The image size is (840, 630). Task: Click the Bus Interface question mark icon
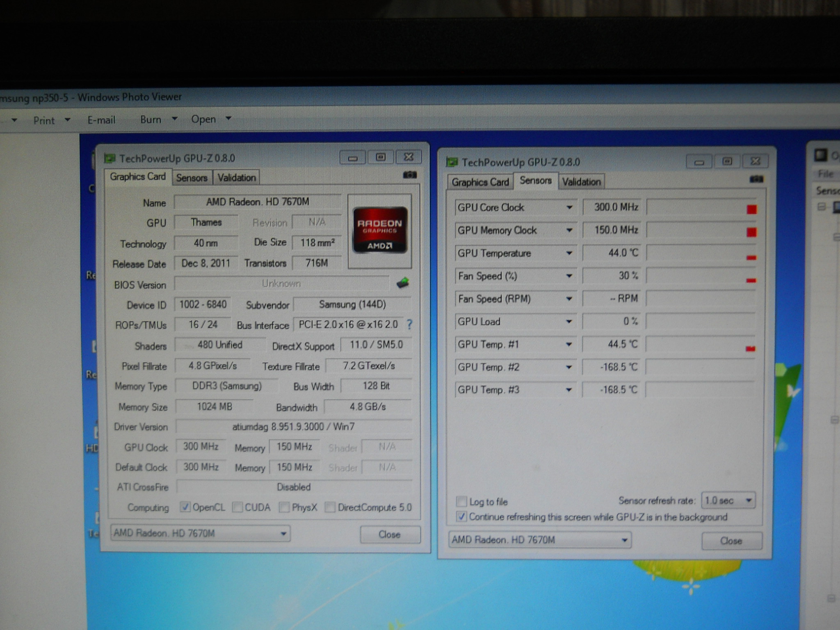coord(409,324)
